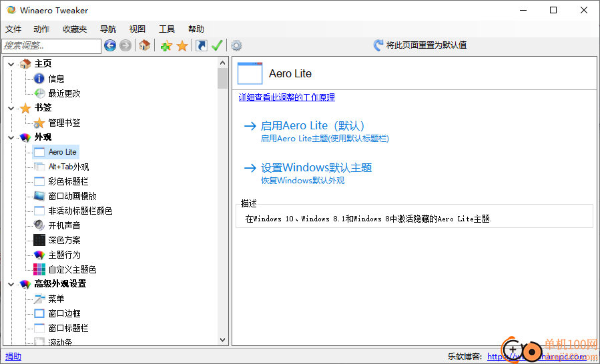Open Alt+Tab外观 tree item
600x364 pixels.
coord(69,167)
